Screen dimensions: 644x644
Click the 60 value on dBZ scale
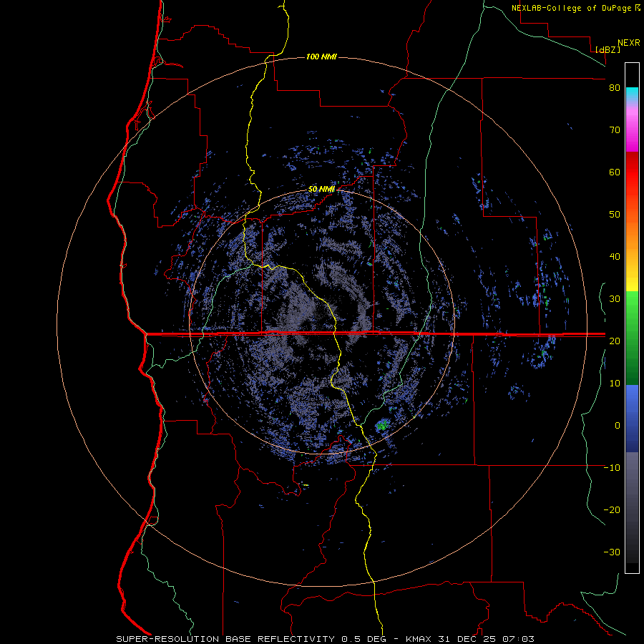click(x=615, y=172)
